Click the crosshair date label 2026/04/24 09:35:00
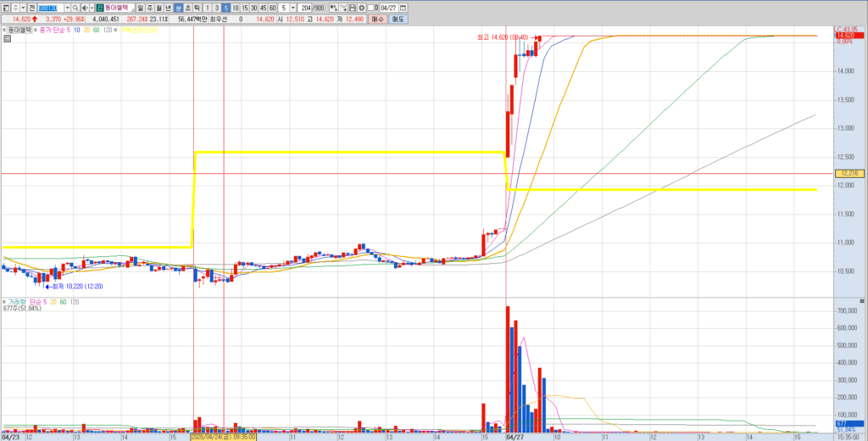Viewport: 868px width, 441px height. click(223, 437)
